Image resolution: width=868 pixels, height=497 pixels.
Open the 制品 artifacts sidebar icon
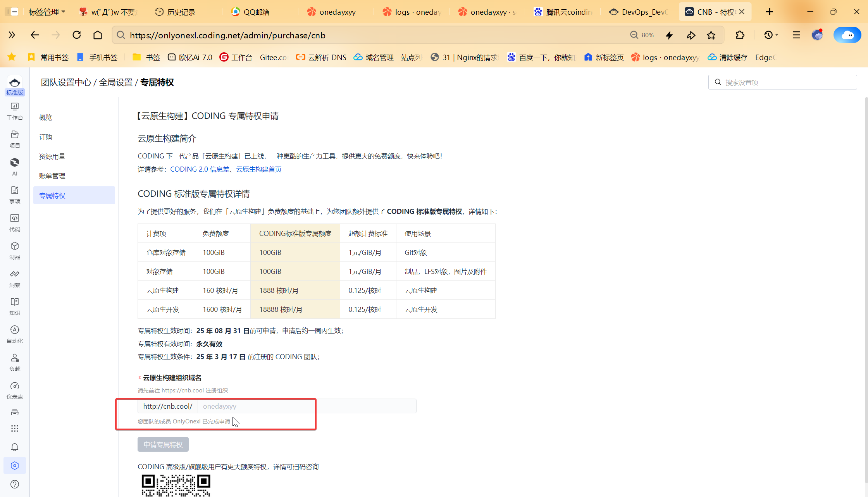15,251
